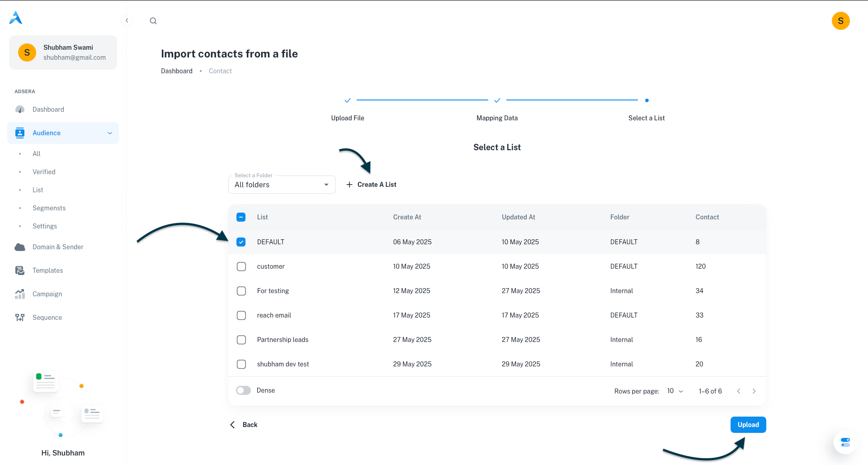Click the search magnifier icon
The width and height of the screenshot is (868, 465).
click(x=153, y=21)
